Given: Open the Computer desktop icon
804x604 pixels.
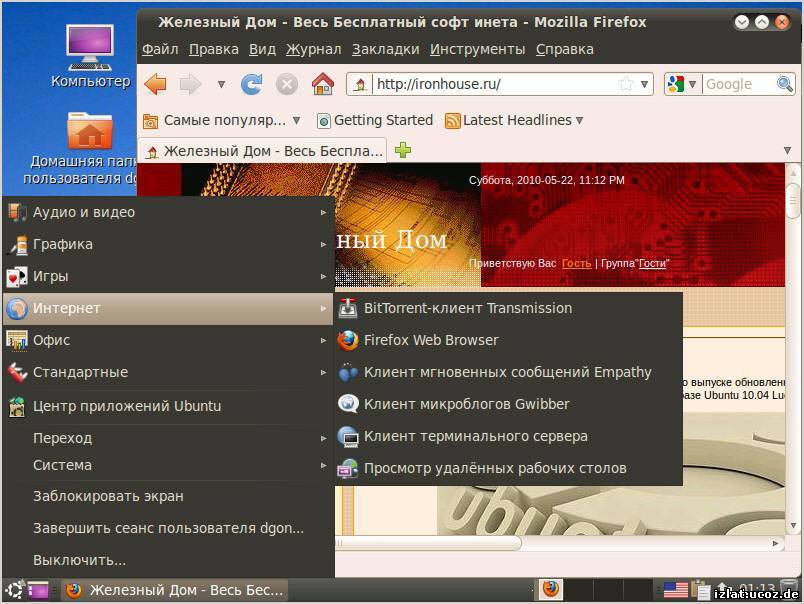Looking at the screenshot, I should (x=90, y=56).
